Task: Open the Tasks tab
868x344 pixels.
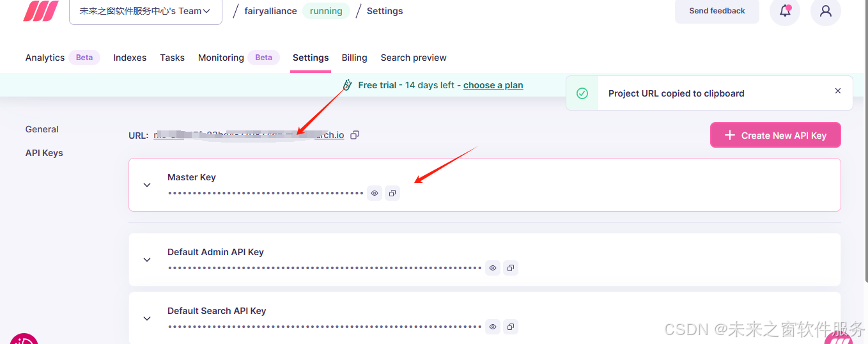Action: pos(172,58)
